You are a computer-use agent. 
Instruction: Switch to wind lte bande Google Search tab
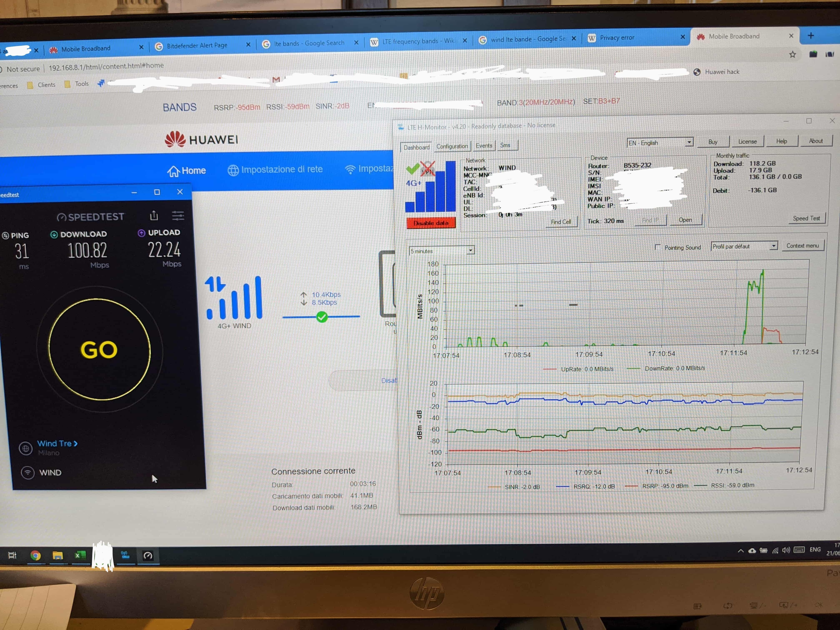(x=528, y=39)
